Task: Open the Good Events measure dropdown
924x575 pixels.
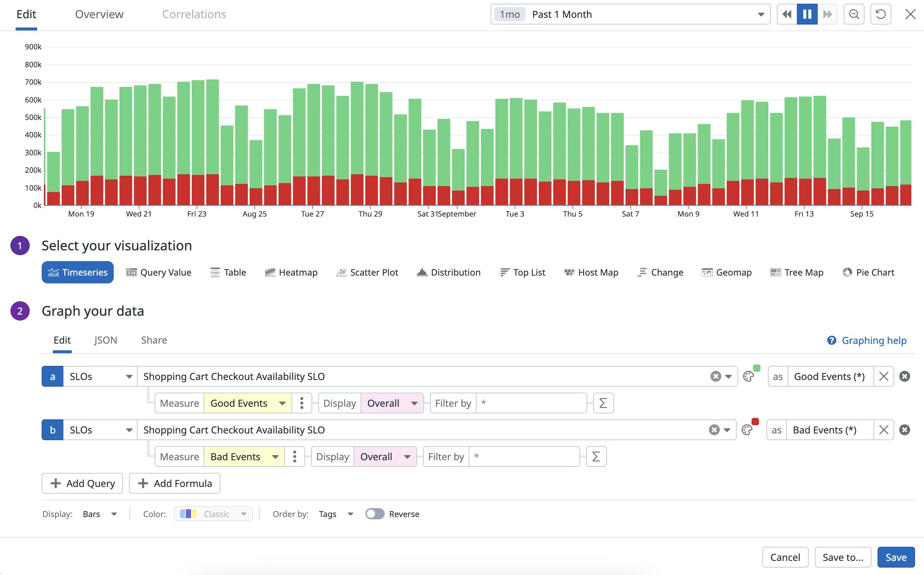Action: (x=248, y=403)
